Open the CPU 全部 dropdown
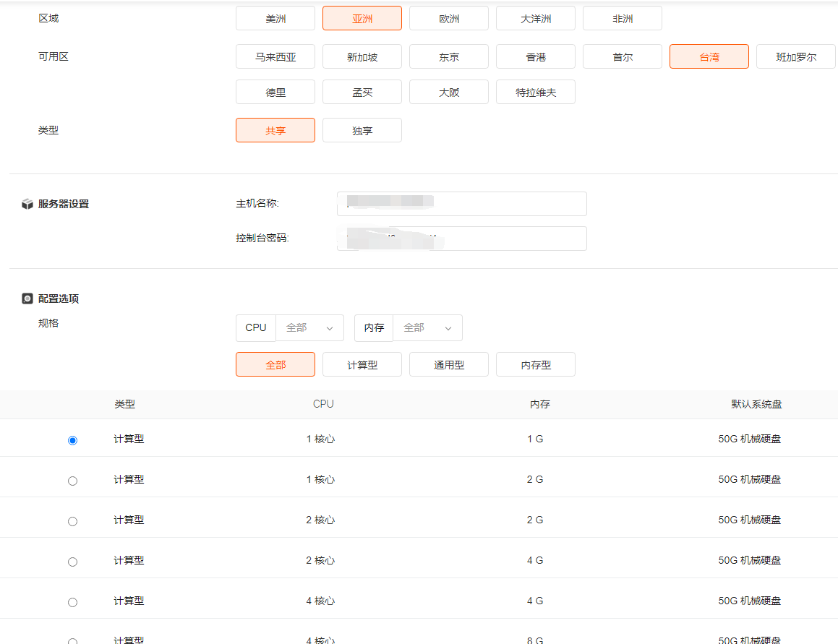This screenshot has width=838, height=644. [309, 328]
